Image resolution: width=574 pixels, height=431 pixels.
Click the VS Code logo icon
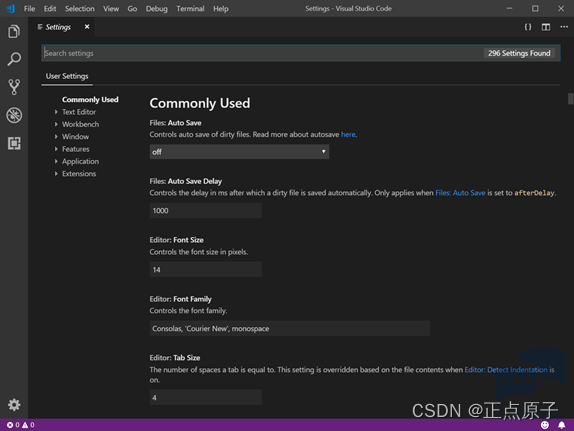tap(11, 8)
